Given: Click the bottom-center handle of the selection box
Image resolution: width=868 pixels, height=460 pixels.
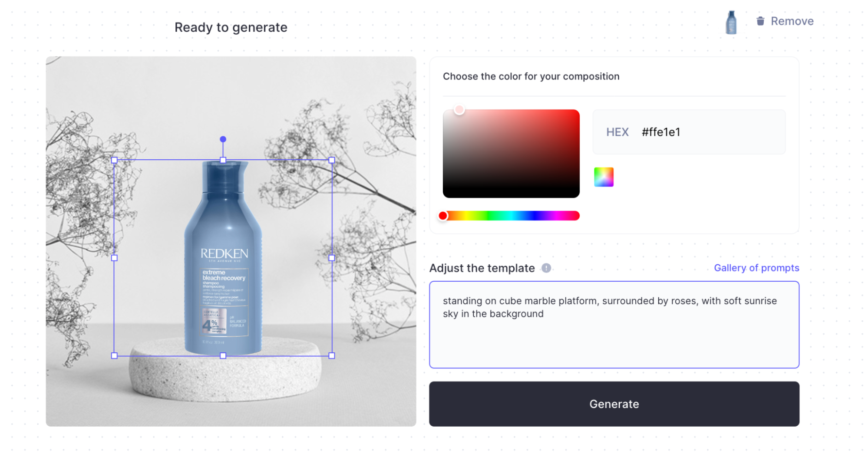Looking at the screenshot, I should (x=223, y=356).
